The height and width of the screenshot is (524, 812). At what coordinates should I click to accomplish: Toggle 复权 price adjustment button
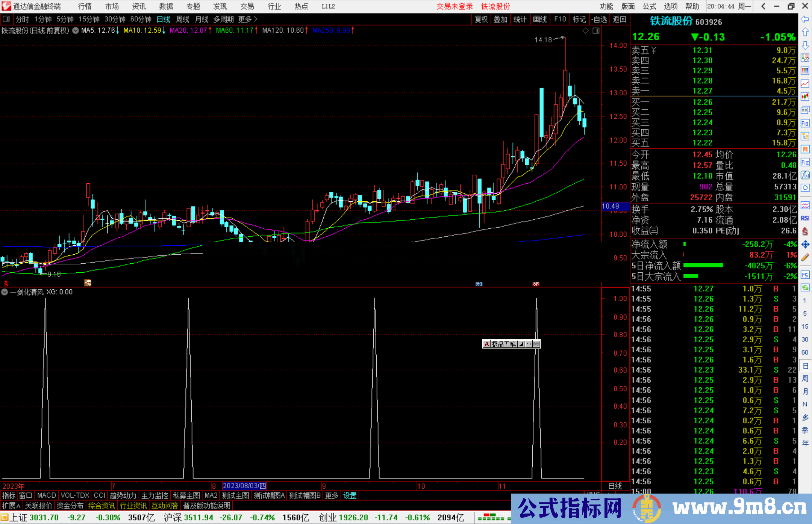pos(481,19)
